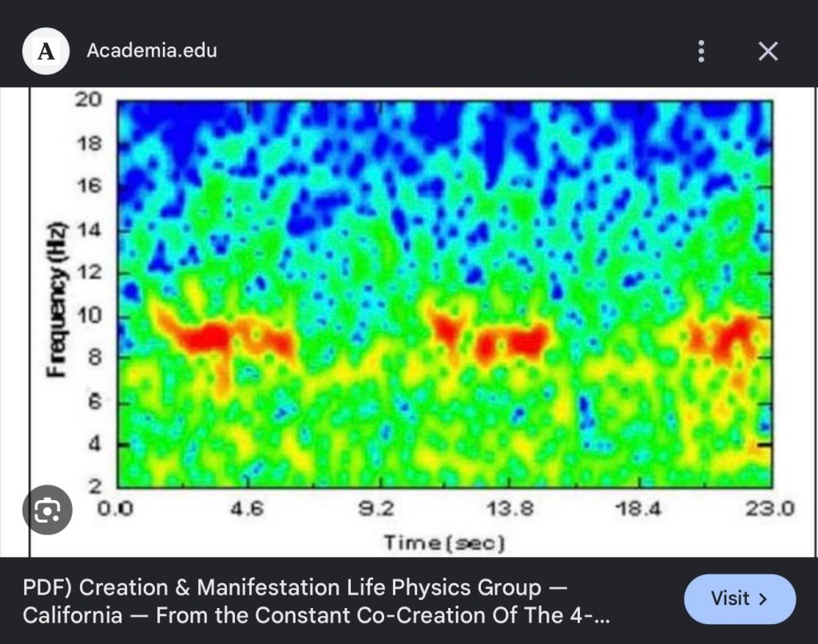
Task: Click the Frequency (Hz) axis label
Action: click(58, 300)
